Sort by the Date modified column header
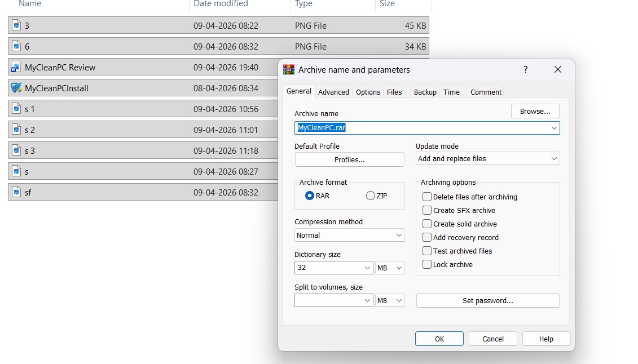Image resolution: width=638 pixels, height=364 pixels. pos(221,3)
